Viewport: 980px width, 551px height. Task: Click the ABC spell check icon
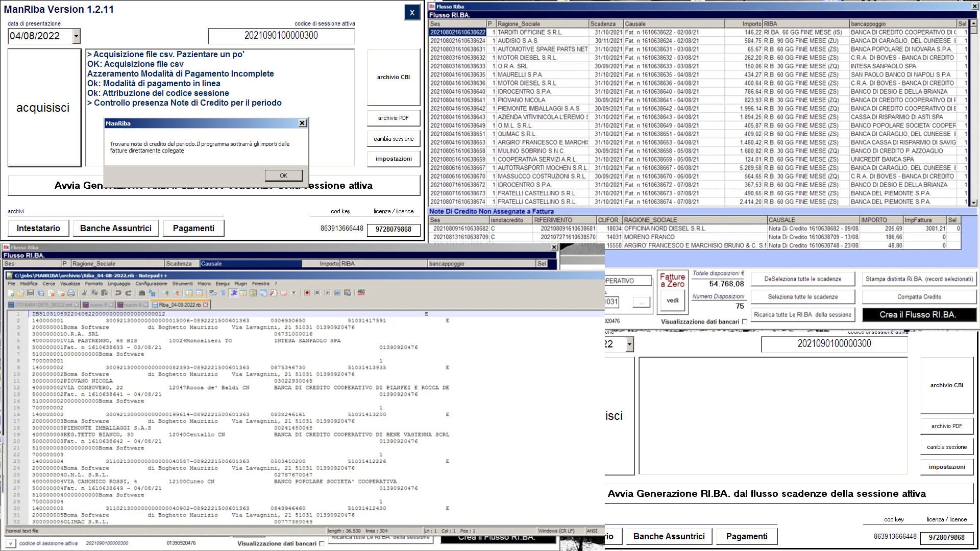pyautogui.click(x=361, y=293)
